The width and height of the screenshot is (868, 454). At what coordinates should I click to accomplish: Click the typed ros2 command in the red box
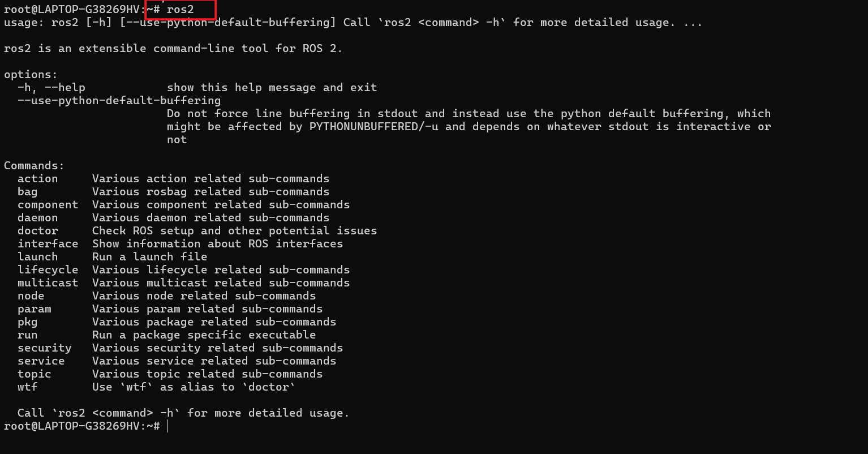(x=181, y=10)
